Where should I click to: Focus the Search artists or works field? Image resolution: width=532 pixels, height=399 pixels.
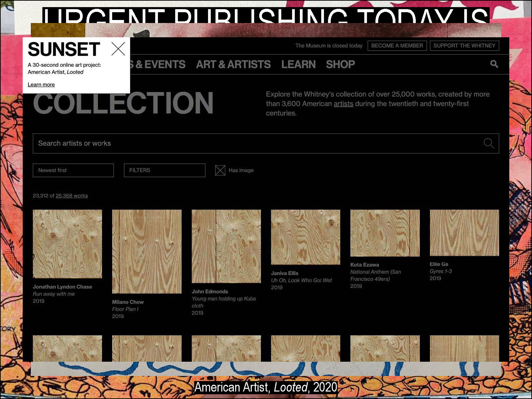click(x=266, y=143)
